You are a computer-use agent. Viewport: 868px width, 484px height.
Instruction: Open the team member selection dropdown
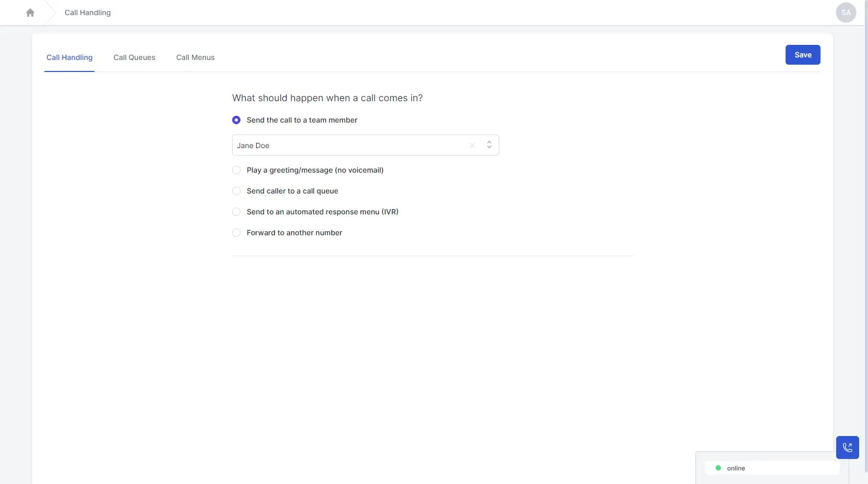[489, 146]
